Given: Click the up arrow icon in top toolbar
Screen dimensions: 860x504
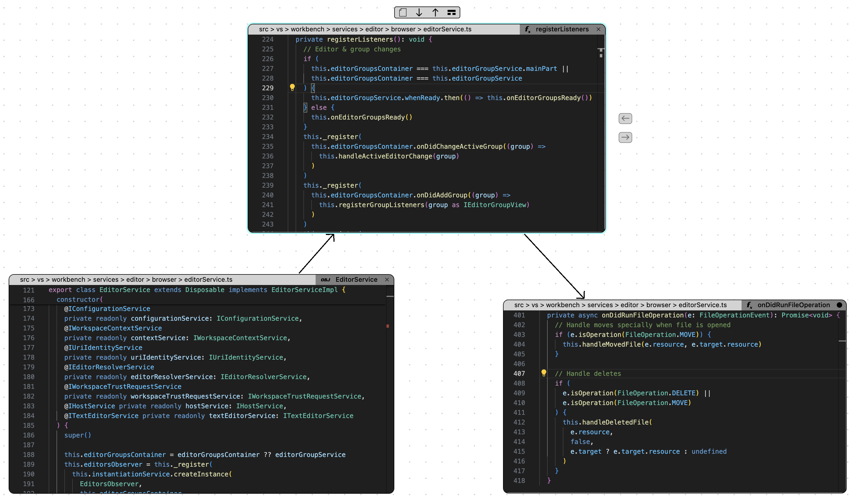Looking at the screenshot, I should point(435,13).
